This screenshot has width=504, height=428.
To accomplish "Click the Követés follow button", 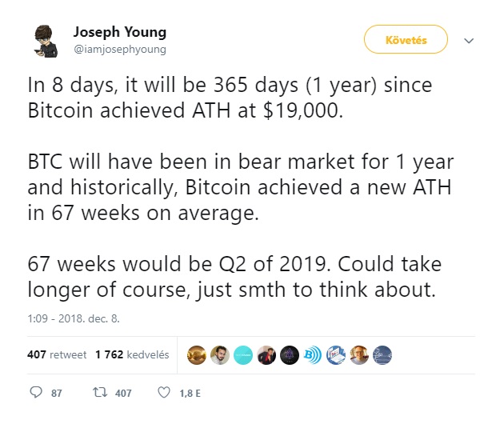I will (406, 39).
